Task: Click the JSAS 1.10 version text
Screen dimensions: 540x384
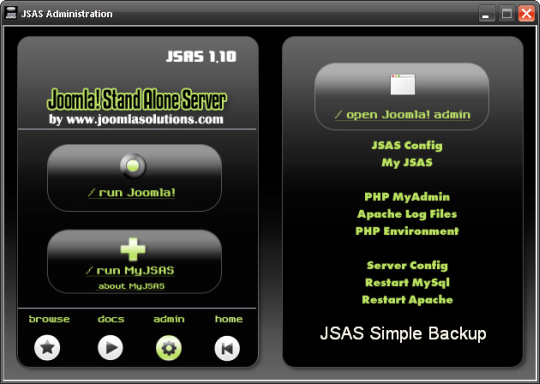Action: (x=201, y=57)
